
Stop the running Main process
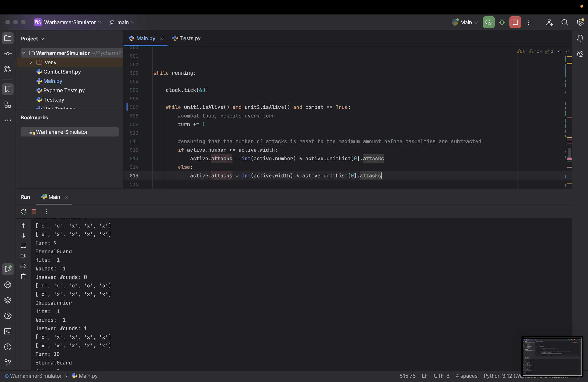pyautogui.click(x=515, y=22)
